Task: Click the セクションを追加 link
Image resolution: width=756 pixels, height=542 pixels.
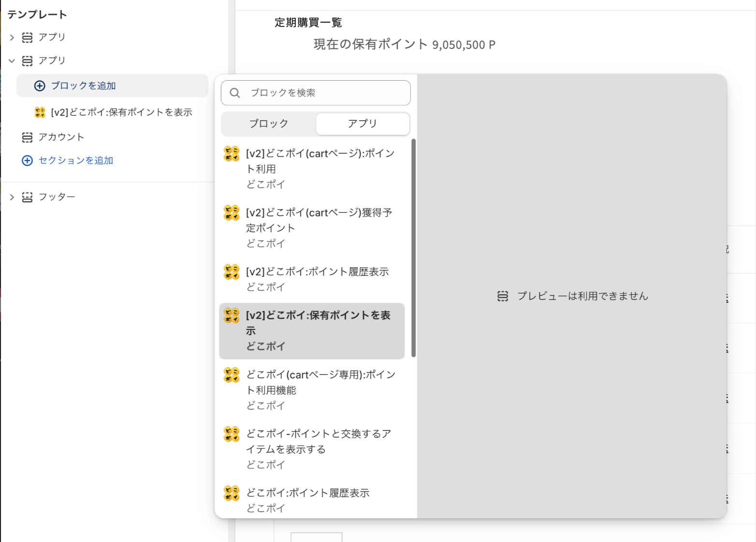Action: coord(76,161)
